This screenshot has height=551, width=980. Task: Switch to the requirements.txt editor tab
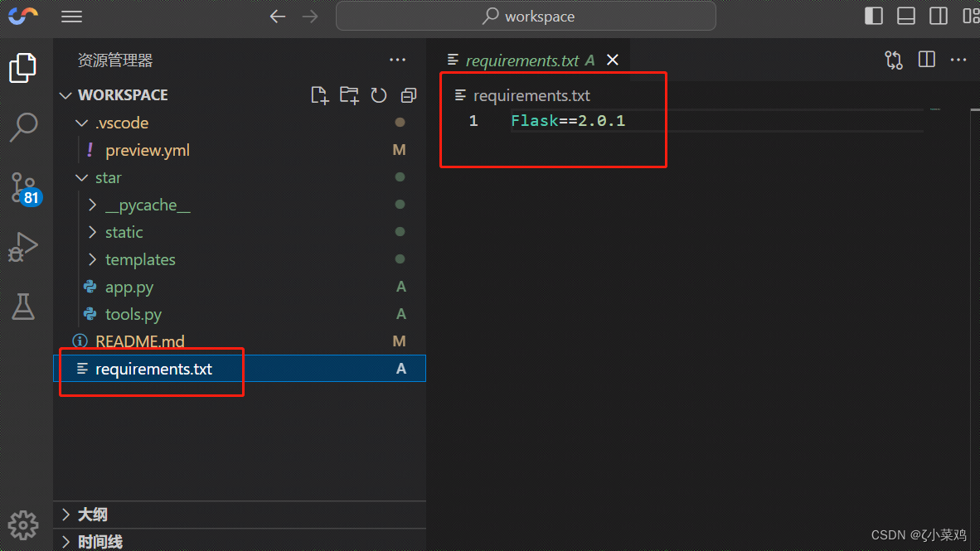pyautogui.click(x=527, y=60)
